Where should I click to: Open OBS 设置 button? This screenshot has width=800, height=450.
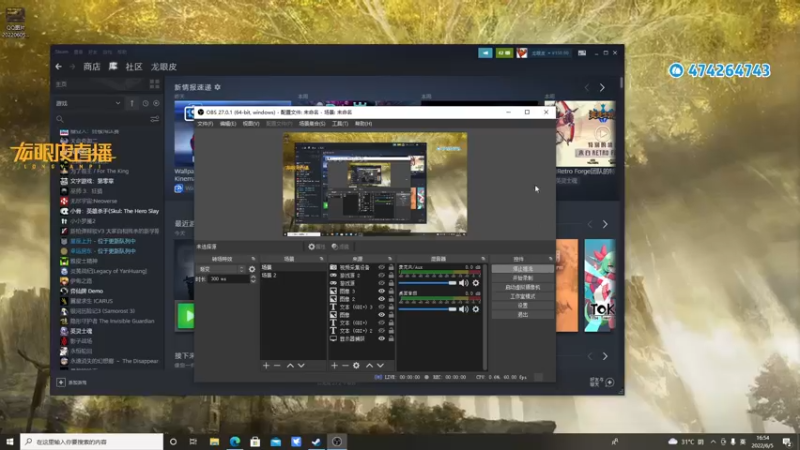pyautogui.click(x=522, y=305)
